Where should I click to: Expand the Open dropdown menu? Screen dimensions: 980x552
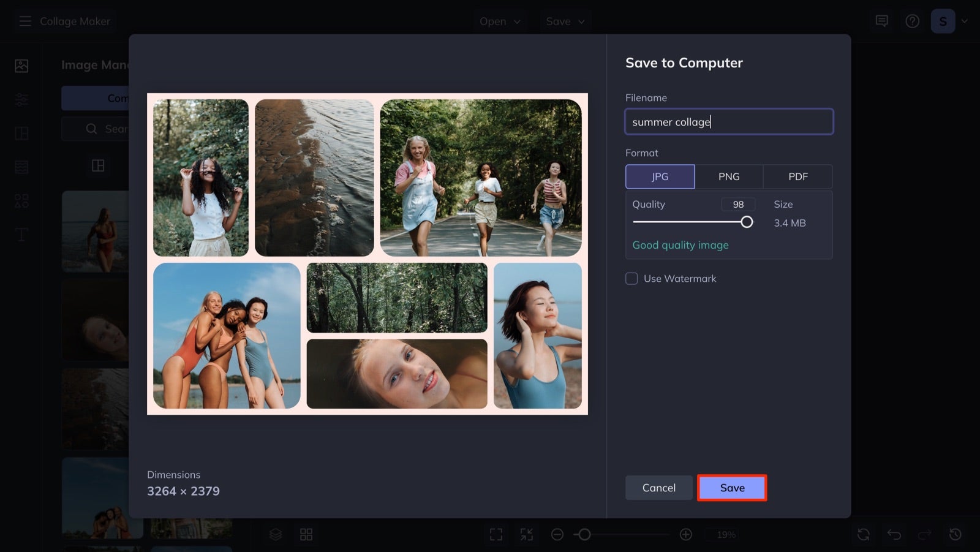[500, 21]
